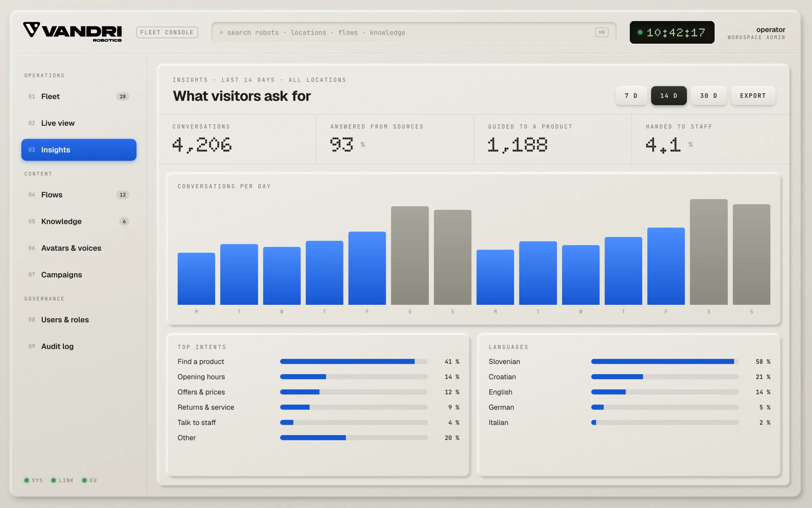Click the Answered from sources 93 % value
The image size is (812, 508).
click(x=347, y=145)
